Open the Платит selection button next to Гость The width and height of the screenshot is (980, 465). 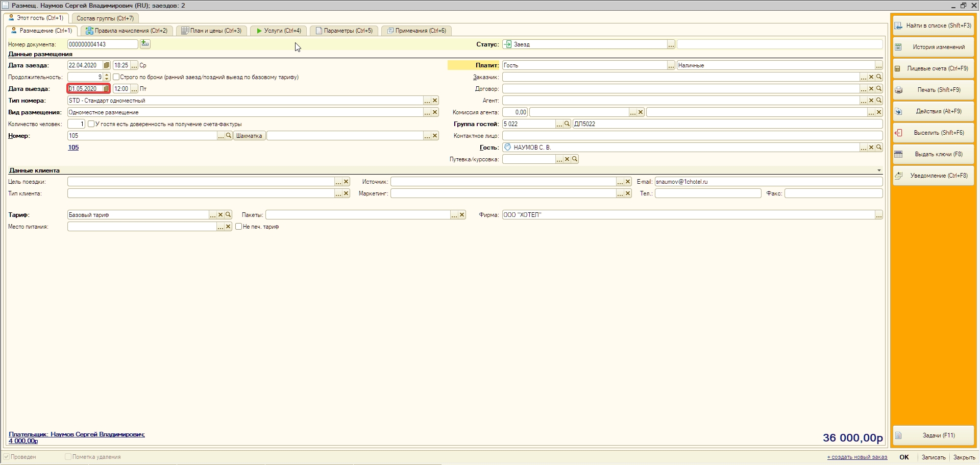coord(671,65)
